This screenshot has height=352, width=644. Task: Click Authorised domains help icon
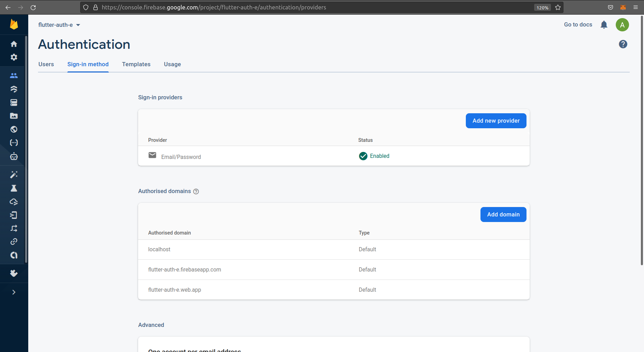click(196, 191)
